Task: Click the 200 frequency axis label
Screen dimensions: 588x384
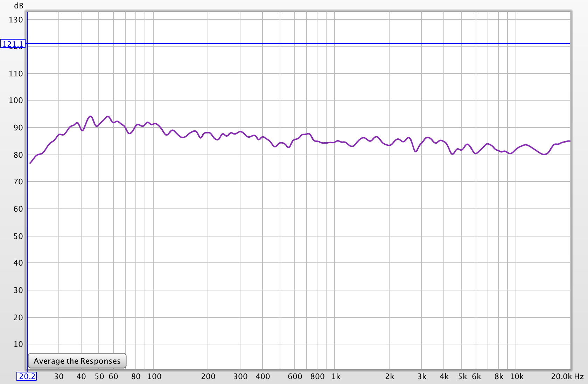Action: pos(208,376)
